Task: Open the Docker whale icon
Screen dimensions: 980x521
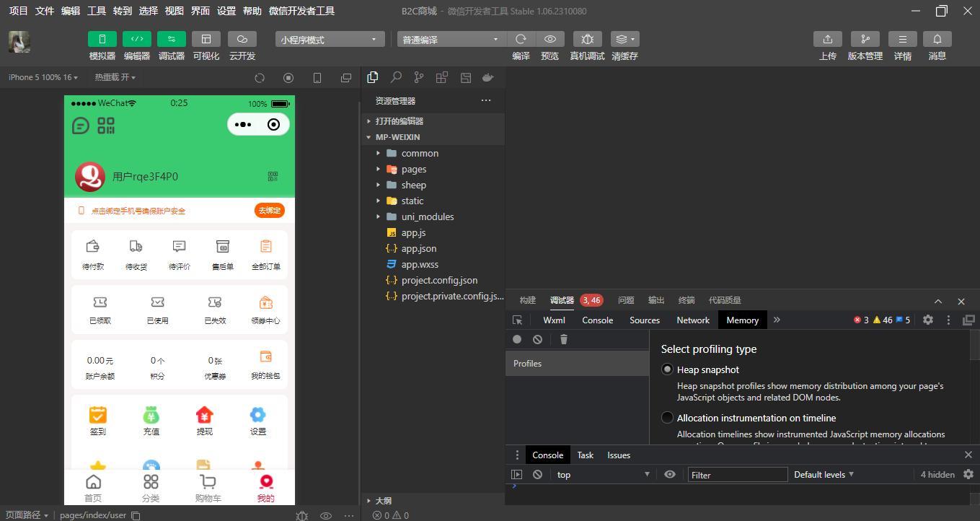Action: 488,77
